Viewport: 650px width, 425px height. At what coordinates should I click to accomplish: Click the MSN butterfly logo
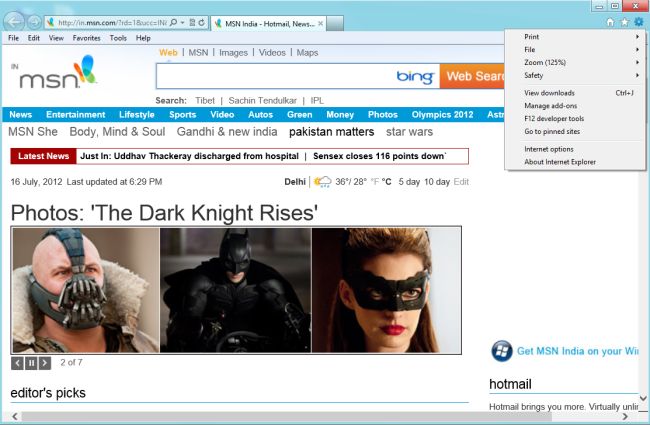coord(85,70)
